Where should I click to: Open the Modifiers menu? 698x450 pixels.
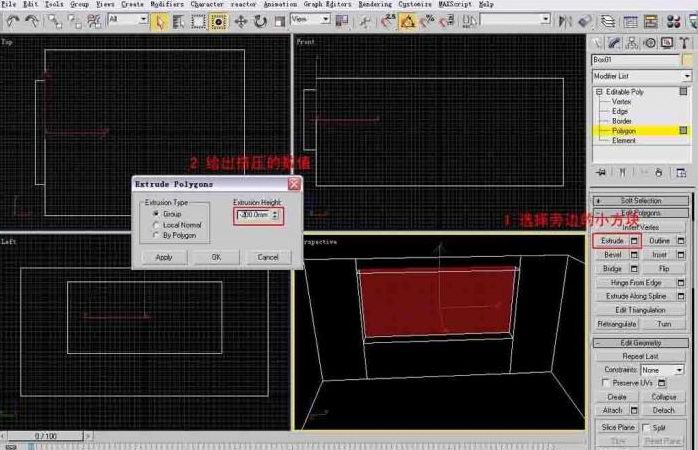coord(166,4)
